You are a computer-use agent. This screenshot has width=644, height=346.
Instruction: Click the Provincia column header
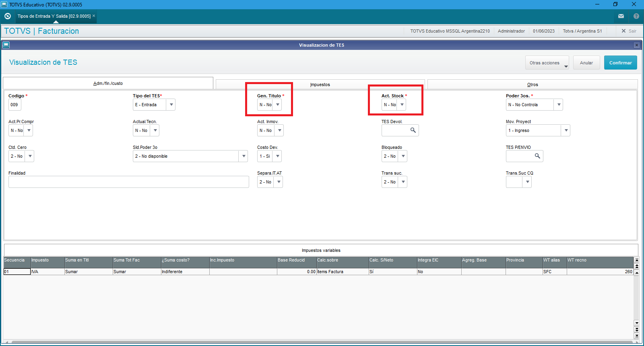coord(524,262)
